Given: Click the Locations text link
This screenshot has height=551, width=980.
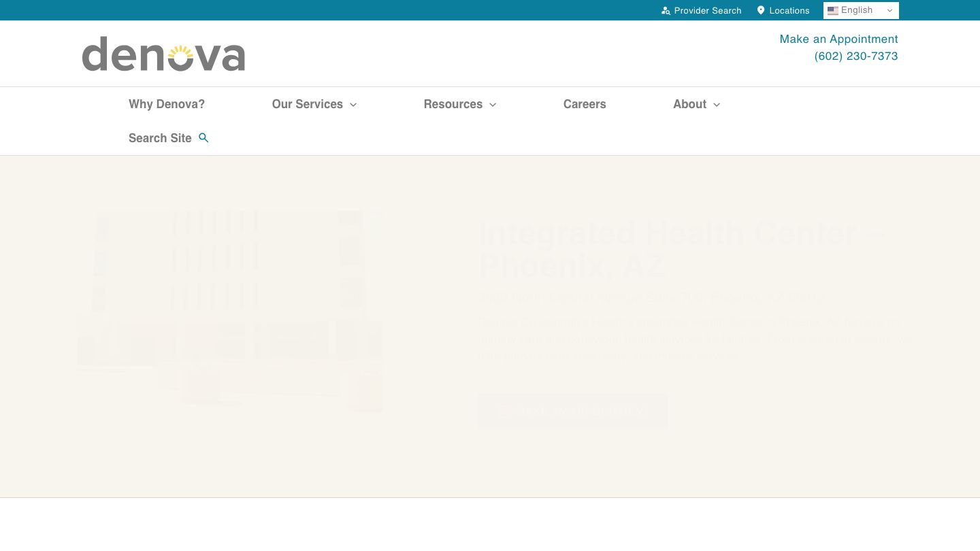Looking at the screenshot, I should (789, 10).
